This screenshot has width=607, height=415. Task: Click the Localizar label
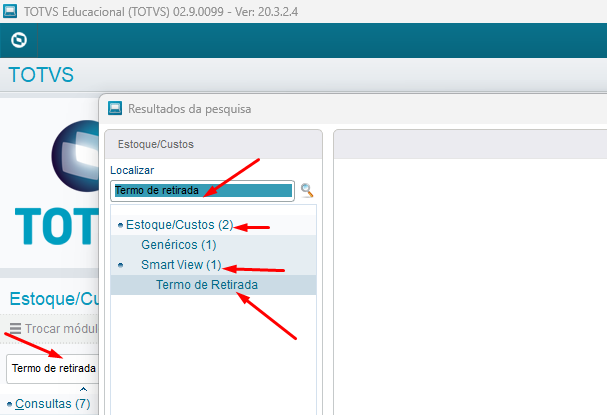[x=132, y=170]
